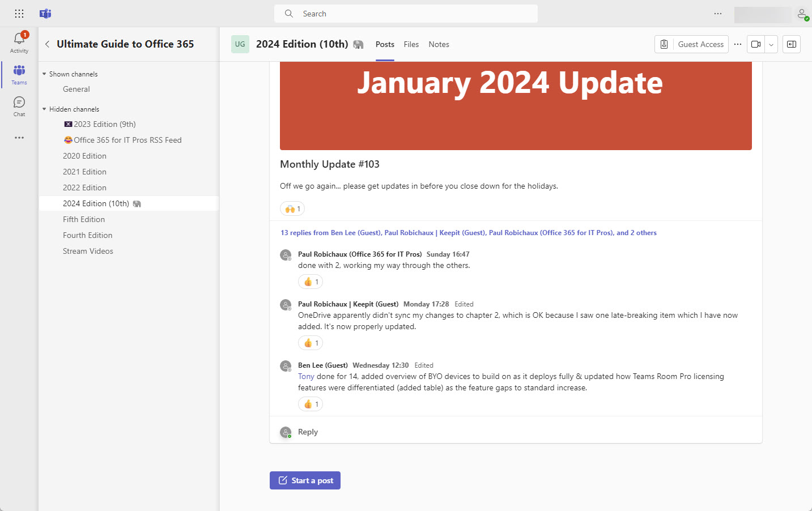Screen dimensions: 812x511
Task: Click the Microsoft Teams logo icon
Action: [x=45, y=13]
